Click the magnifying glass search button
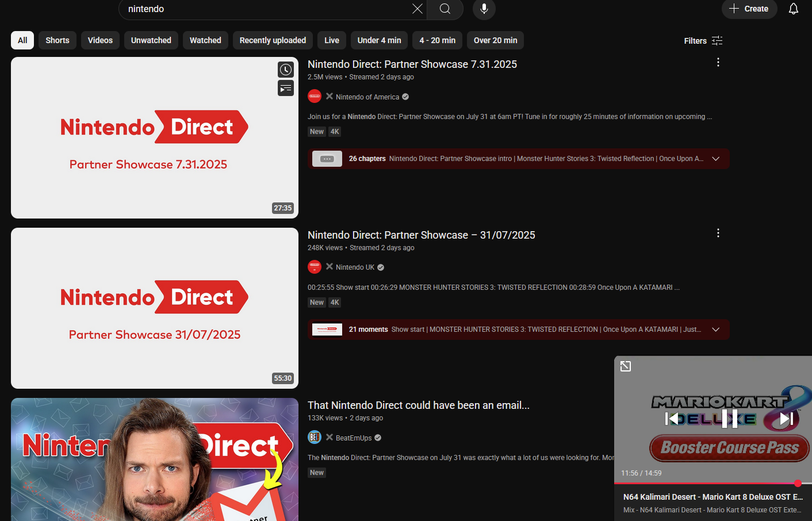The width and height of the screenshot is (812, 521). point(445,9)
